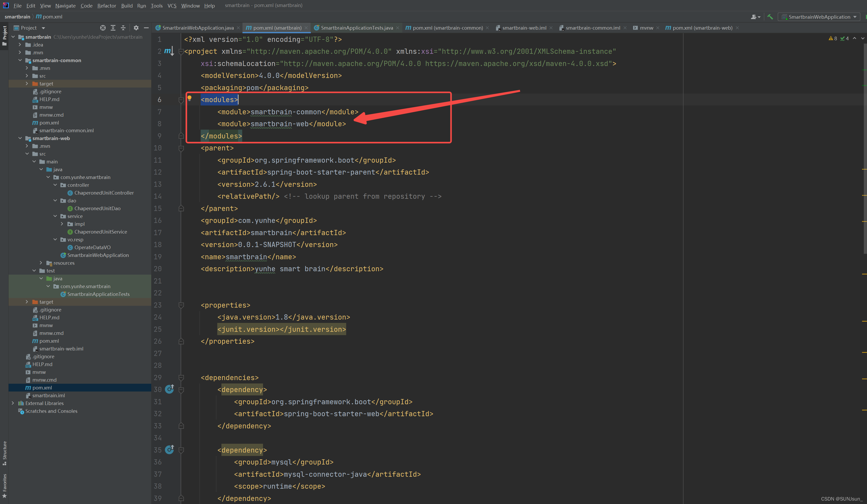
Task: Collapse the controller package
Action: point(55,185)
